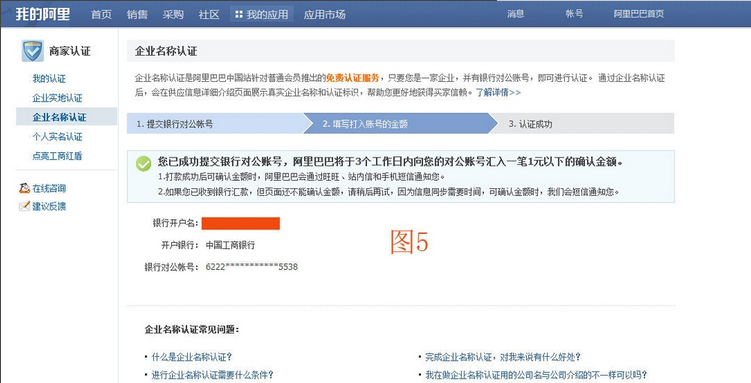Screen dimensions: 751x383
Task: Click the bank name 中国工商银行
Action: coord(230,245)
